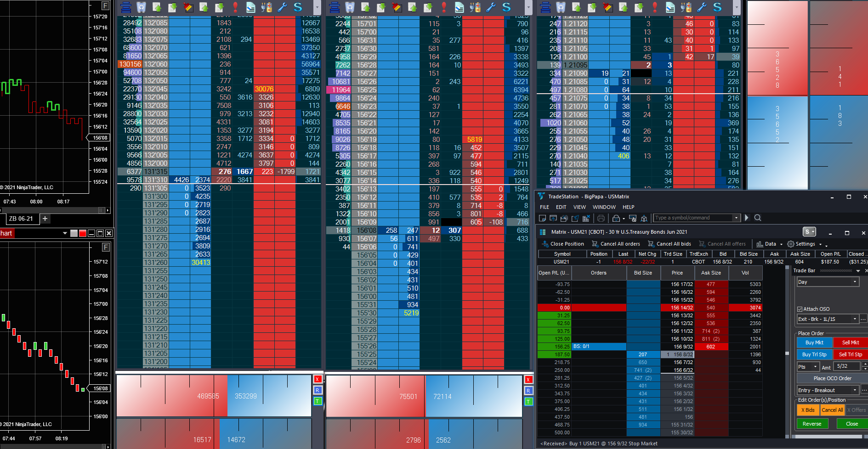Click the eraser page icon in the first DOM toolbar
This screenshot has height=449, width=868.
(x=251, y=7)
